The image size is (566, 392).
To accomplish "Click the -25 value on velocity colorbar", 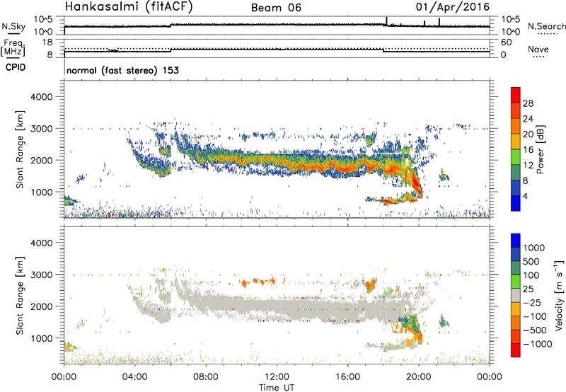I will click(x=533, y=302).
